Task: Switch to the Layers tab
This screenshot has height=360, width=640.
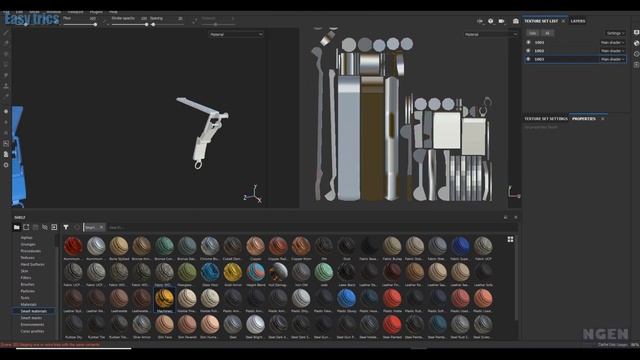Action: point(578,21)
